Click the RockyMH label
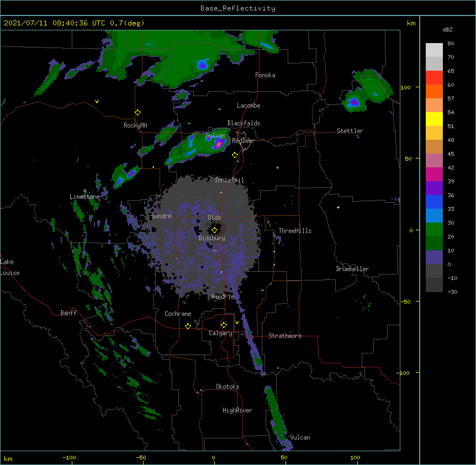Image resolution: width=476 pixels, height=465 pixels. coord(135,125)
